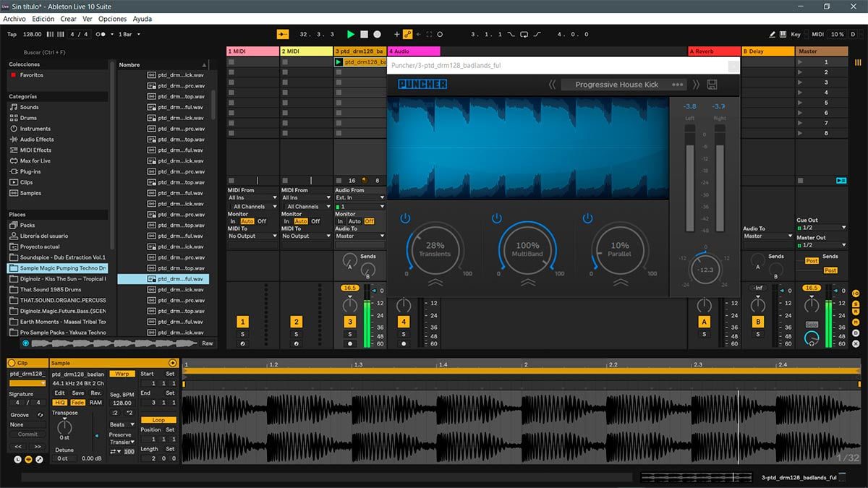Viewport: 868px width, 488px height.
Task: Open the Edición menu
Action: click(x=43, y=19)
